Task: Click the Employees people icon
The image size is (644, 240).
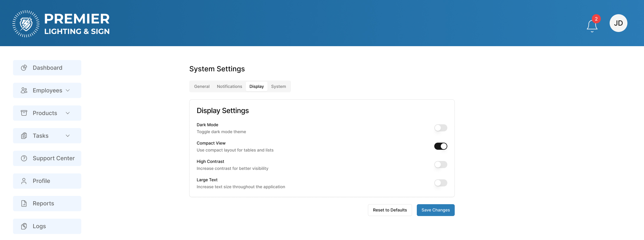Action: pos(24,91)
